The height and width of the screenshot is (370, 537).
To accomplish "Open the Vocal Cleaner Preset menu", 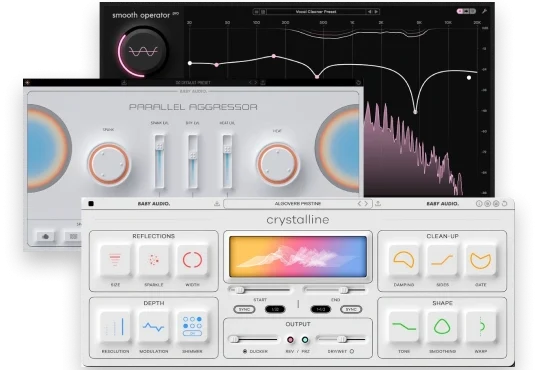I will pyautogui.click(x=316, y=12).
